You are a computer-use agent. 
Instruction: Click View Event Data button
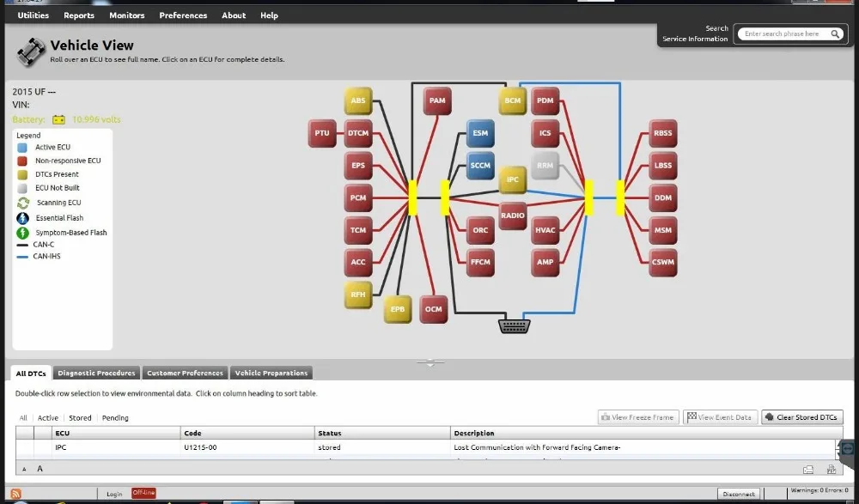[720, 417]
